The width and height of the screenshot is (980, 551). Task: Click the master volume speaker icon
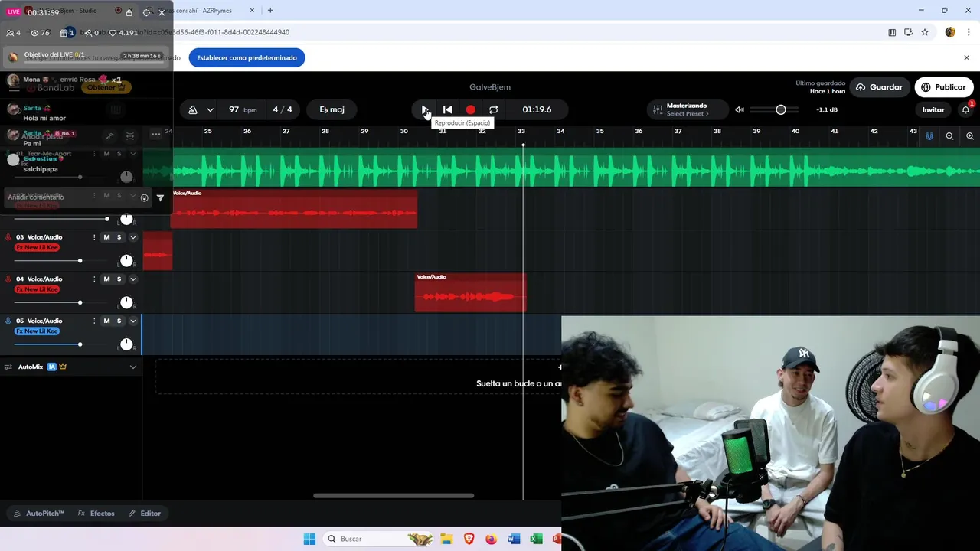(x=740, y=109)
